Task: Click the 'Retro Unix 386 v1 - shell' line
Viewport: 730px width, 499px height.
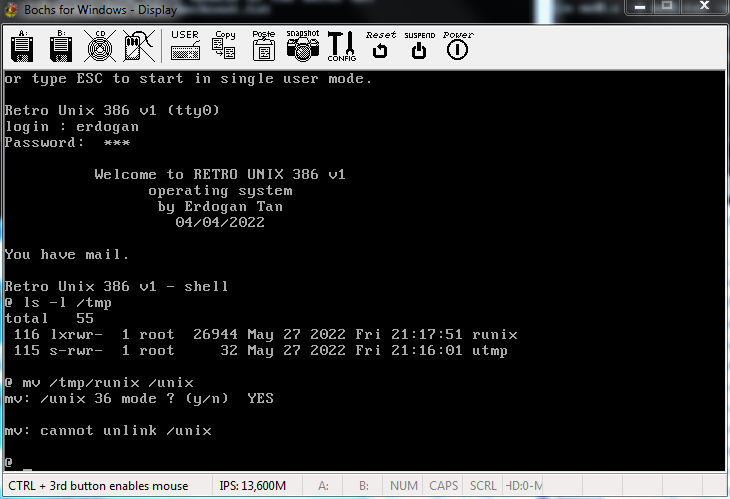Action: tap(116, 286)
